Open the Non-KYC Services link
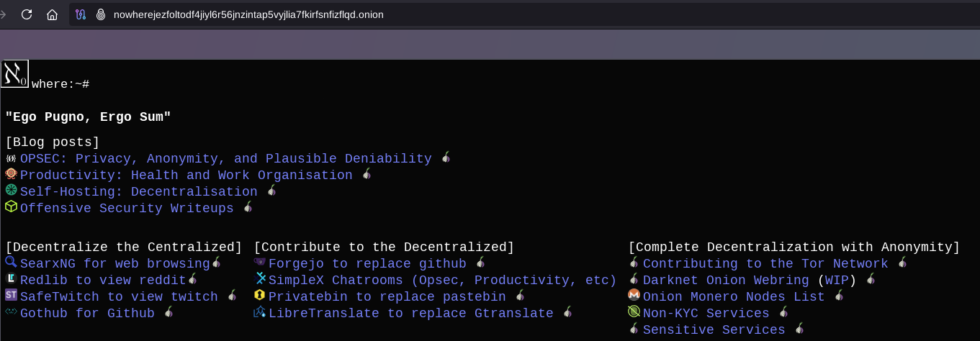980x341 pixels. (x=706, y=314)
